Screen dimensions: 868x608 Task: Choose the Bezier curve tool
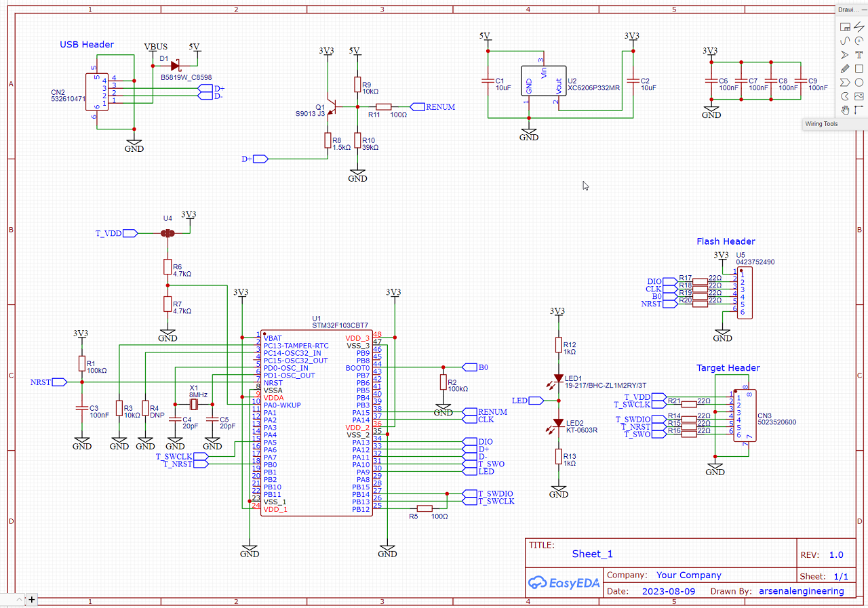pos(845,41)
